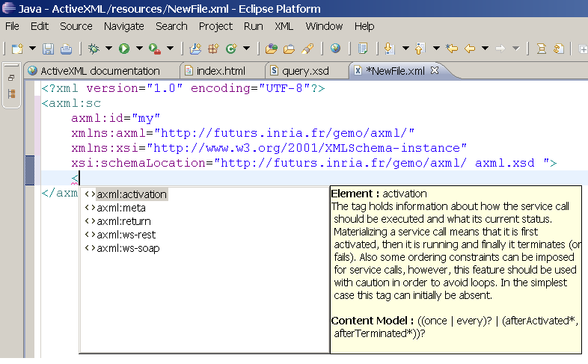Viewport: 588px width, 364px height.
Task: Click the New wizard icon
Action: click(x=17, y=49)
